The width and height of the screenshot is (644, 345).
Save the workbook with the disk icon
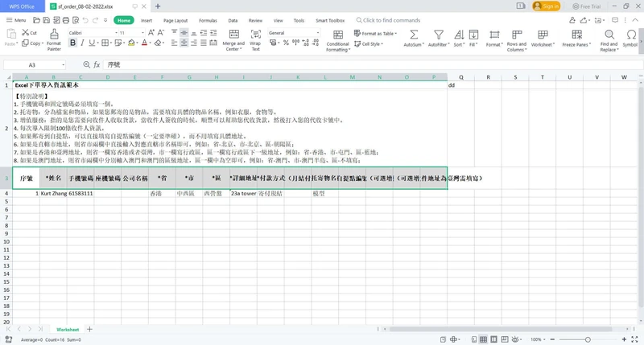click(47, 20)
